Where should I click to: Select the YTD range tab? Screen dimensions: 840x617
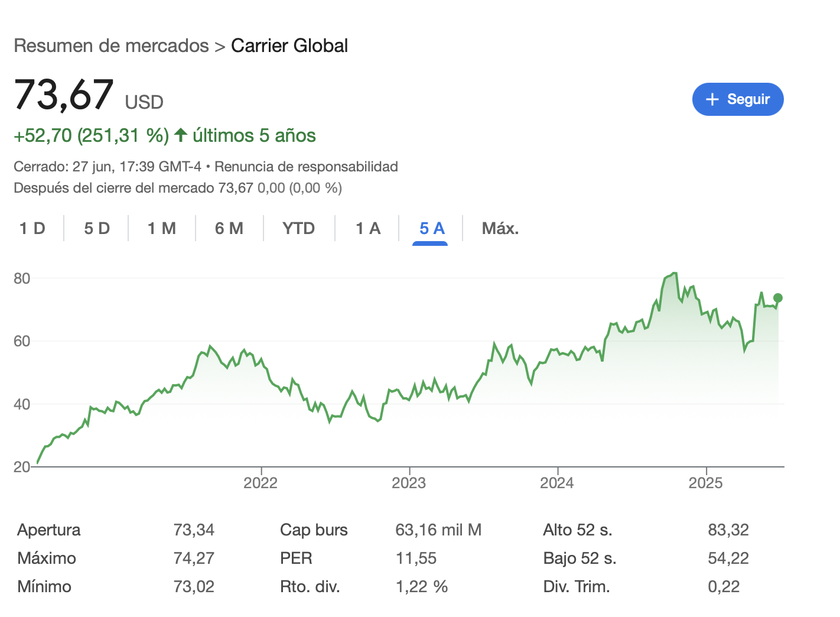(x=298, y=228)
